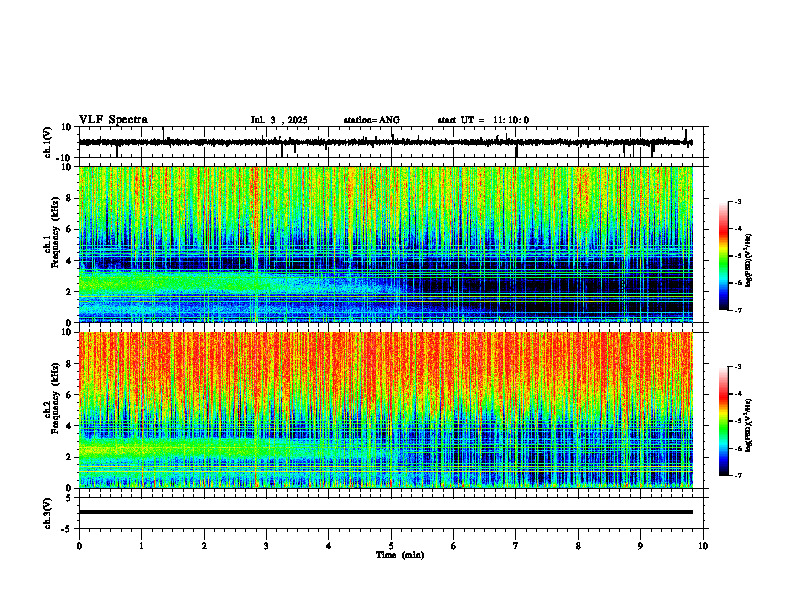792x612 pixels.
Task: Select the "start UT = 11:10:0" text
Action: pos(483,120)
